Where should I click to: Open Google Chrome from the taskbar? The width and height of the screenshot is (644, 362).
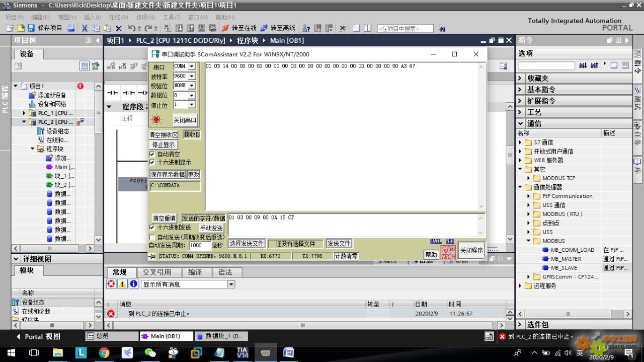point(104,352)
